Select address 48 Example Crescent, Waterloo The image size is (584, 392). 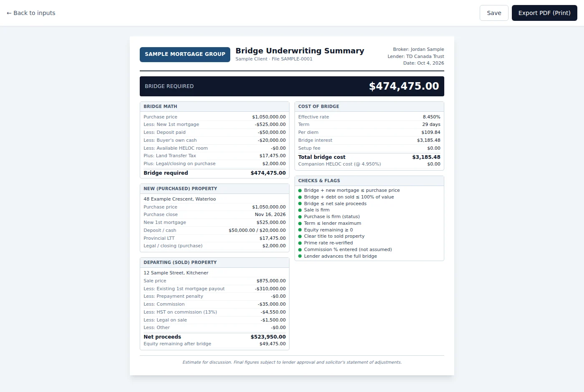tap(180, 199)
